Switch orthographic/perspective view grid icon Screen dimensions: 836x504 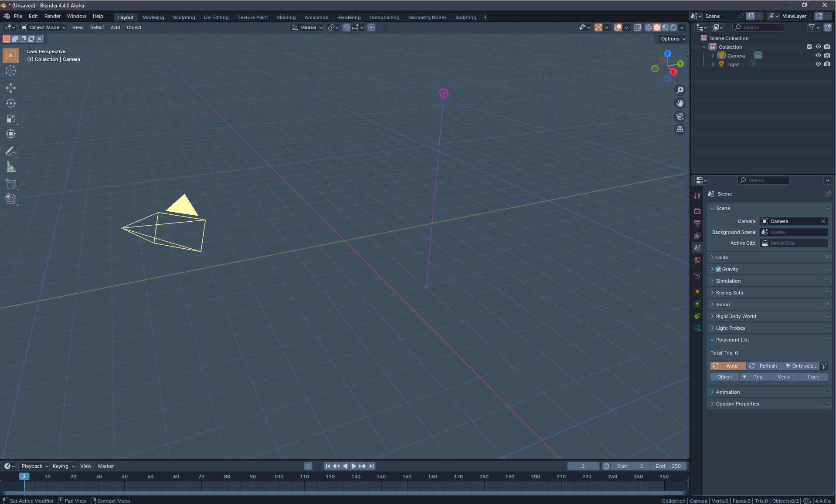(680, 129)
